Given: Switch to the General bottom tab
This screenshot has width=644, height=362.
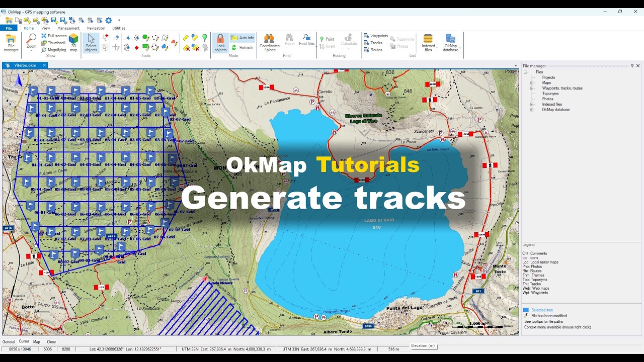Looking at the screenshot, I should [x=9, y=342].
